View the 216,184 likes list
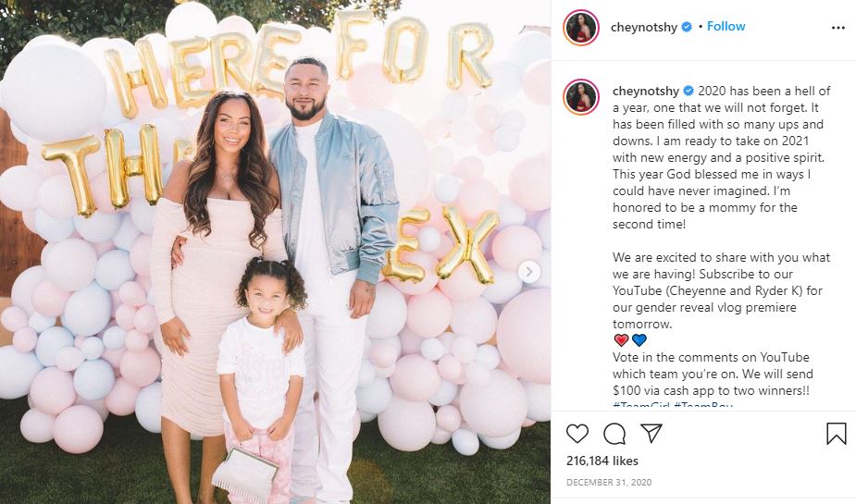Screen dimensions: 856x504 [x=602, y=461]
